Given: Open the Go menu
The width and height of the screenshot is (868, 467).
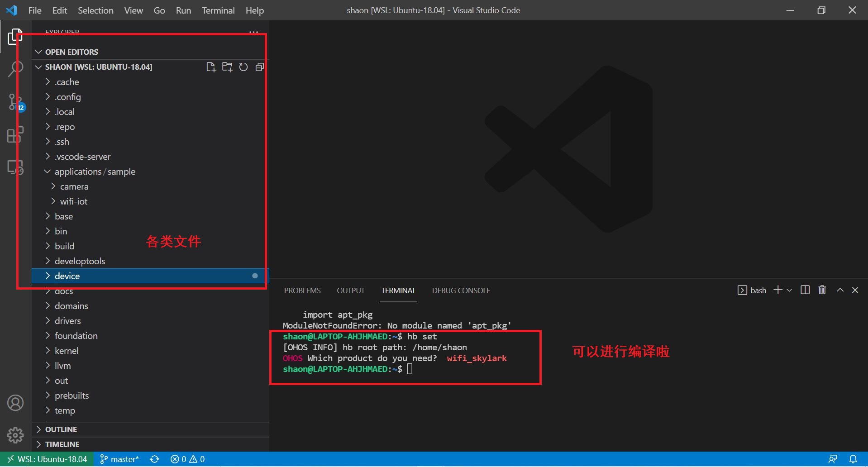Looking at the screenshot, I should tap(159, 10).
